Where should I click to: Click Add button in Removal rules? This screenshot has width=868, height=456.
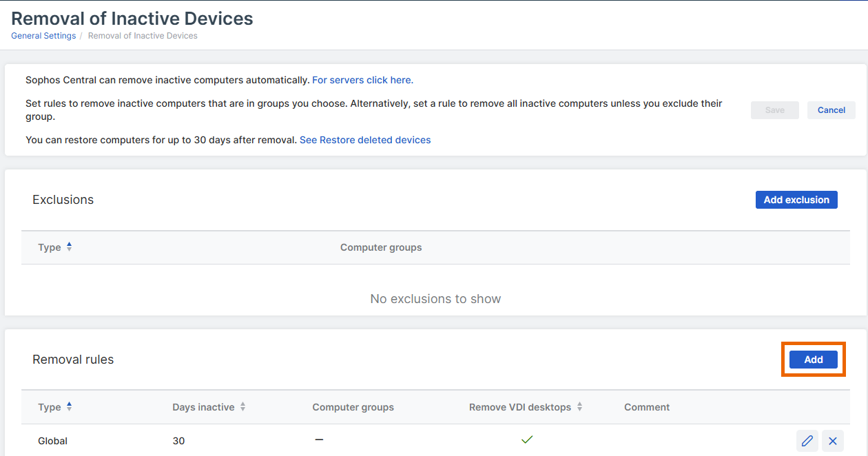click(x=813, y=360)
